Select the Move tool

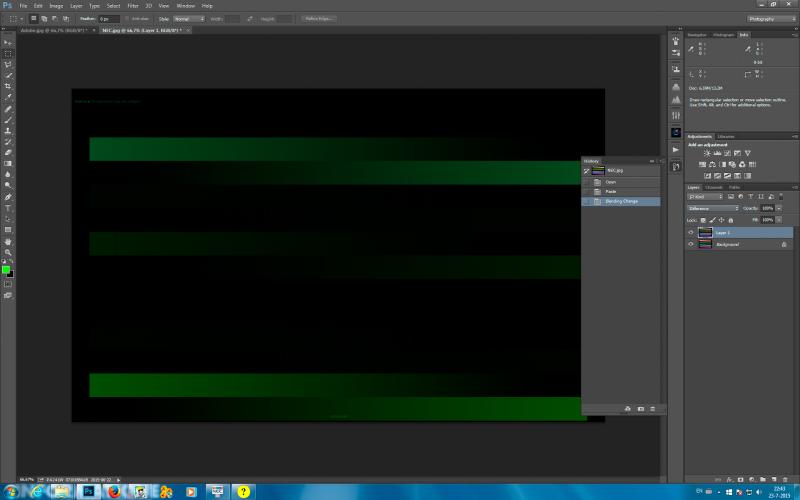8,42
